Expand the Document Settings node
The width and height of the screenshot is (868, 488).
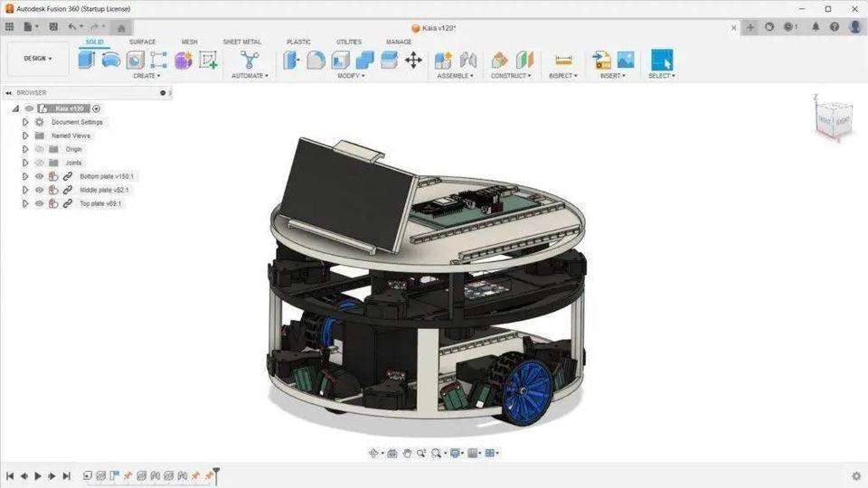[x=25, y=122]
